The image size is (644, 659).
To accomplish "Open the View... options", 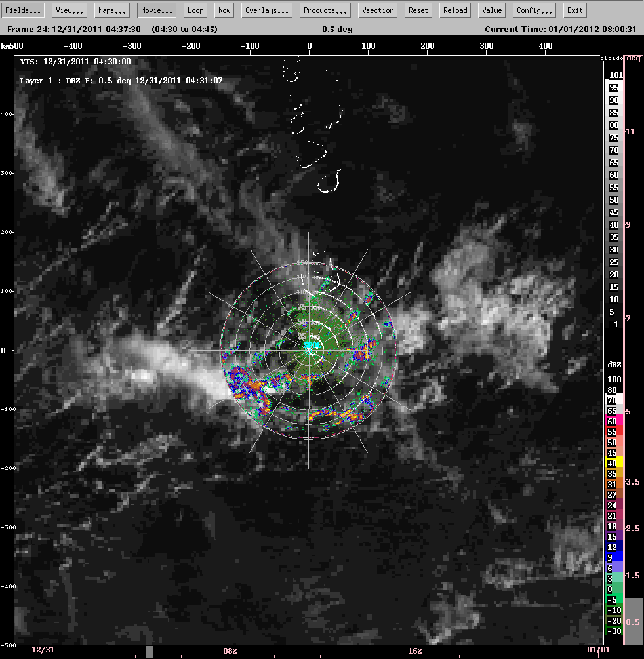I will click(x=69, y=10).
